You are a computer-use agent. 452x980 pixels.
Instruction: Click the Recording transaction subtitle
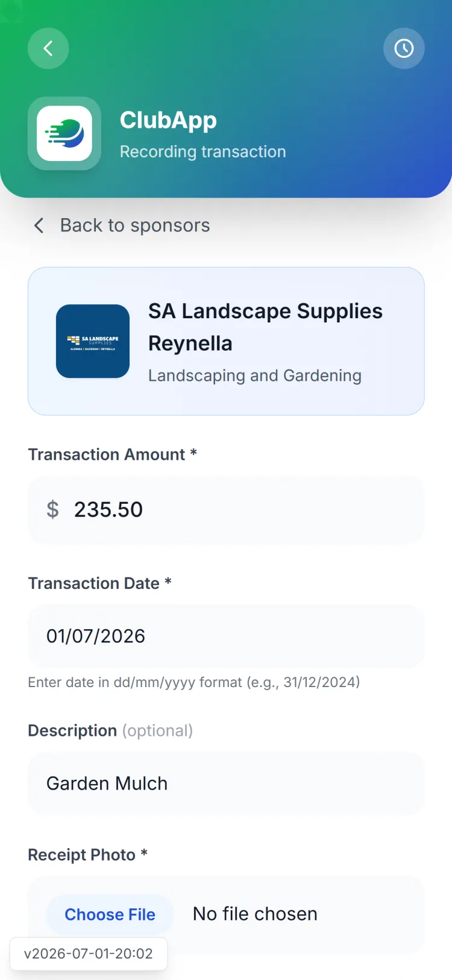pos(203,151)
